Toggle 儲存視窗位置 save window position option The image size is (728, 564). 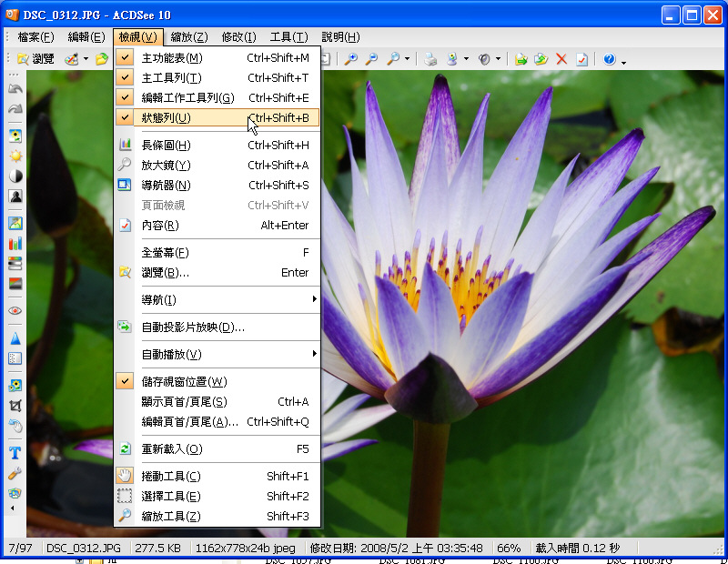(x=184, y=381)
